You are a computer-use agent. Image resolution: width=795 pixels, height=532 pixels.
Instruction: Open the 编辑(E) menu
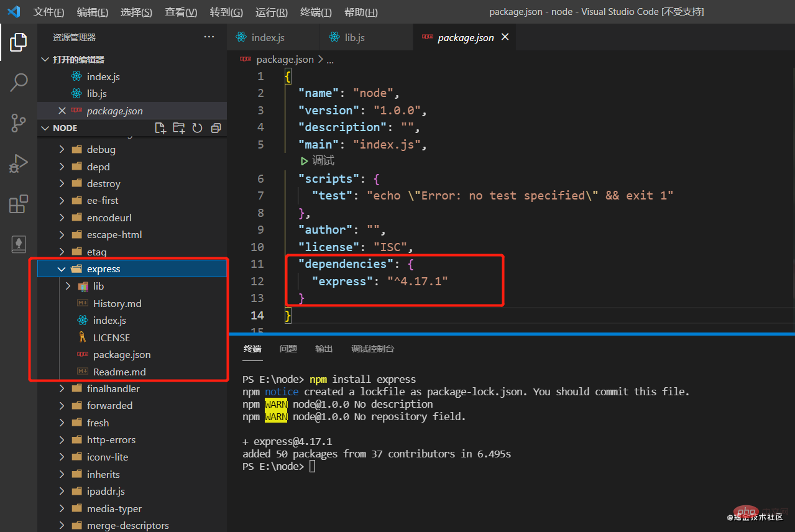tap(93, 12)
